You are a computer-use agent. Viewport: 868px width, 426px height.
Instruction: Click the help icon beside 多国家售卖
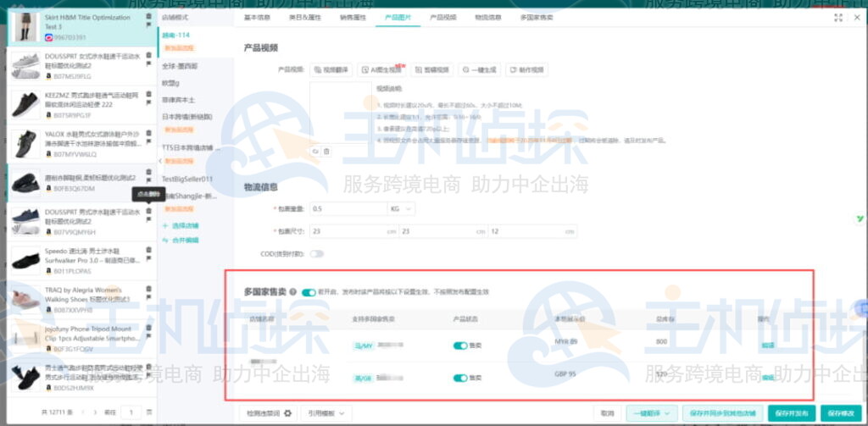[292, 292]
